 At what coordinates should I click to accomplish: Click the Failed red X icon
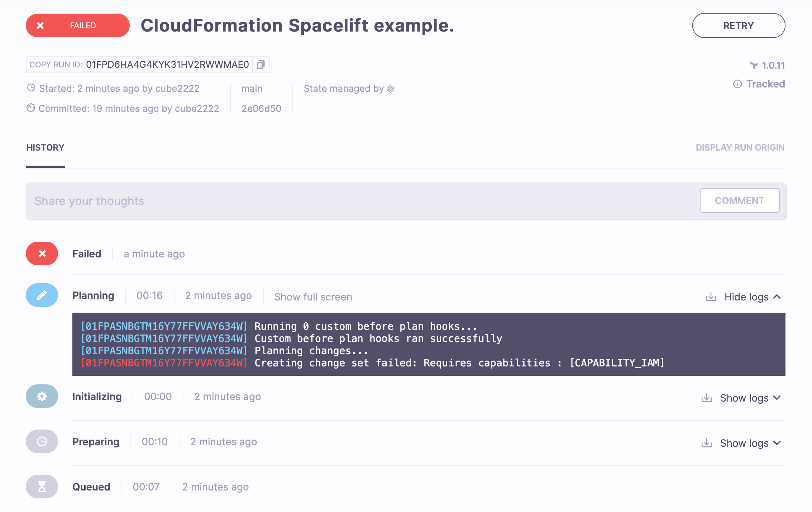42,253
